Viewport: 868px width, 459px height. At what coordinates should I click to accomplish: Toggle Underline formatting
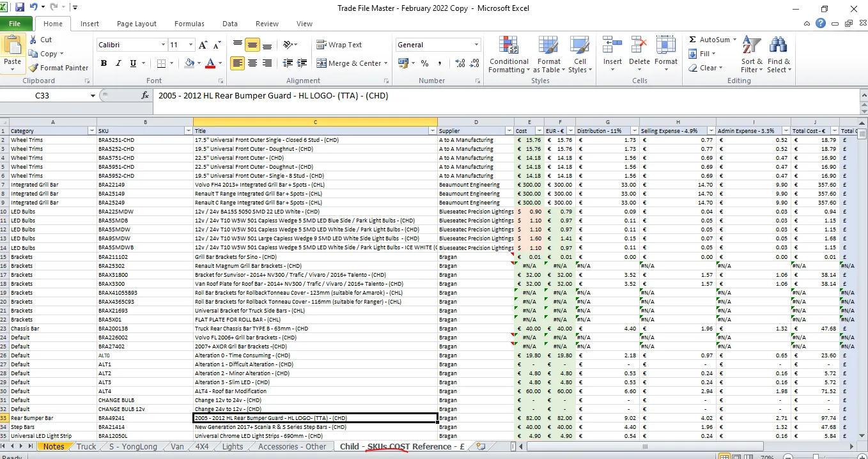[133, 63]
